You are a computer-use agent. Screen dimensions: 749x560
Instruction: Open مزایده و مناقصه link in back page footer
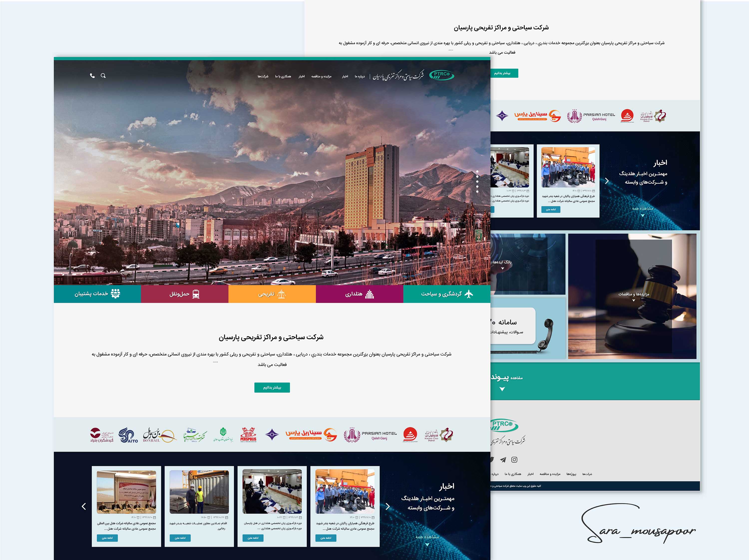point(550,474)
